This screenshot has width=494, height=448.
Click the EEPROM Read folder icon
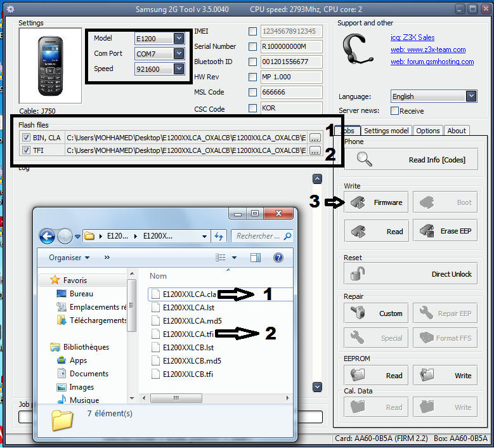coord(358,375)
